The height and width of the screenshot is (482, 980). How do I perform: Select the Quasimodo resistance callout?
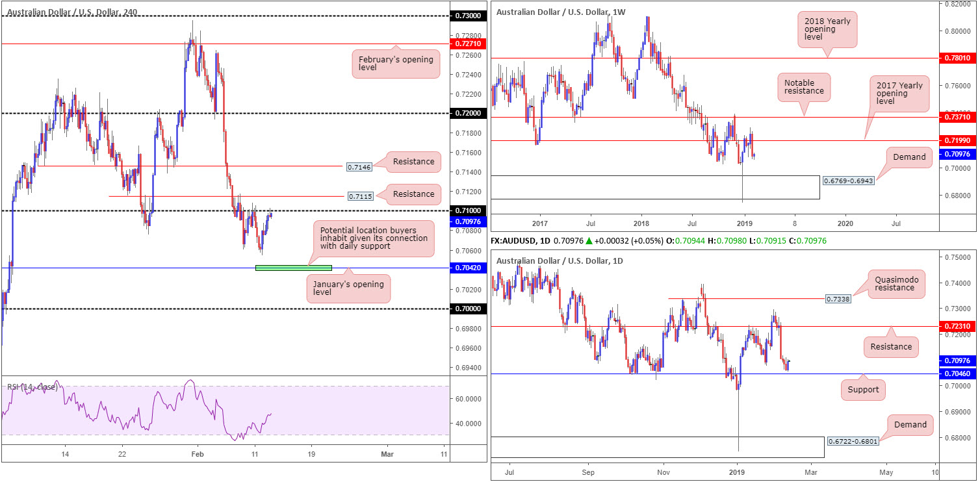click(894, 283)
